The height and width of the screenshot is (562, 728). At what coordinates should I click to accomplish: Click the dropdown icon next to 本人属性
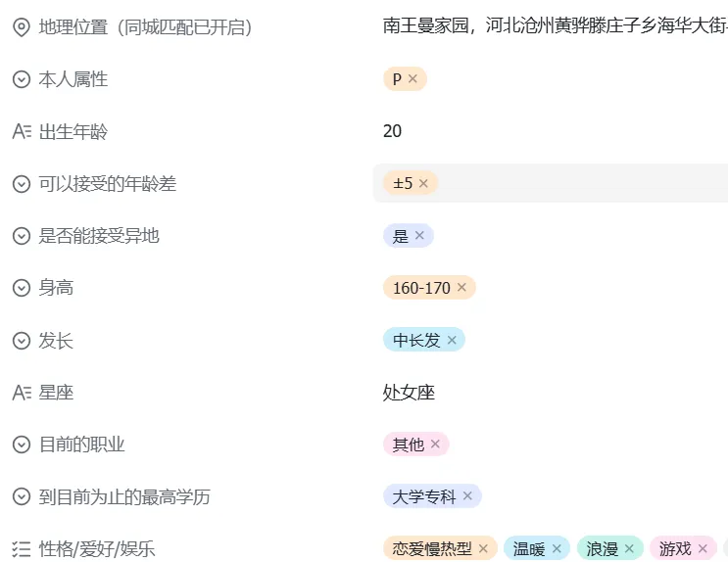pos(22,79)
